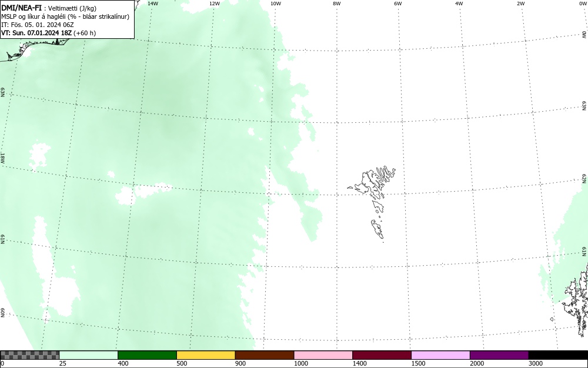Screen dimensions: 588x368
Task: Select the dark green 400–500 legend swatch
Action: tap(147, 355)
